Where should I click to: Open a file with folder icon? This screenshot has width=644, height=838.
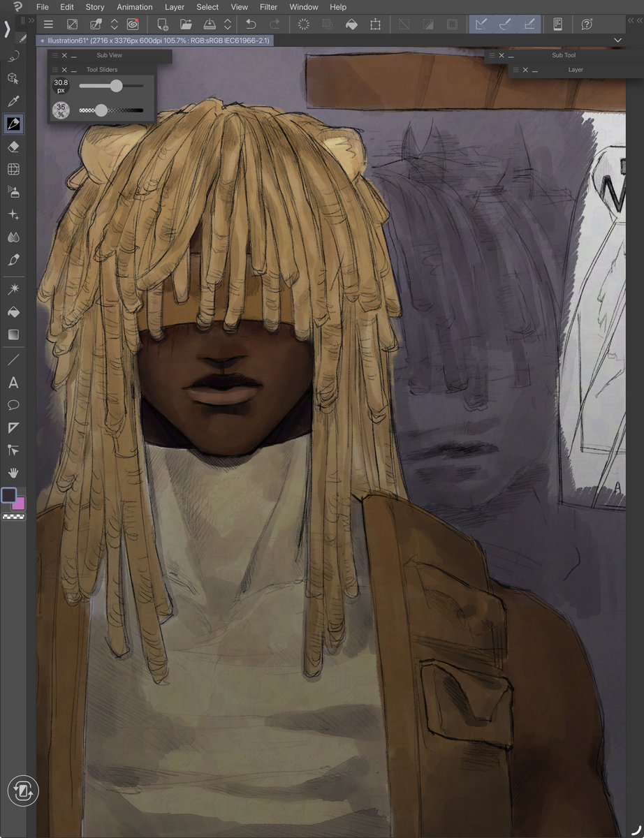point(186,24)
